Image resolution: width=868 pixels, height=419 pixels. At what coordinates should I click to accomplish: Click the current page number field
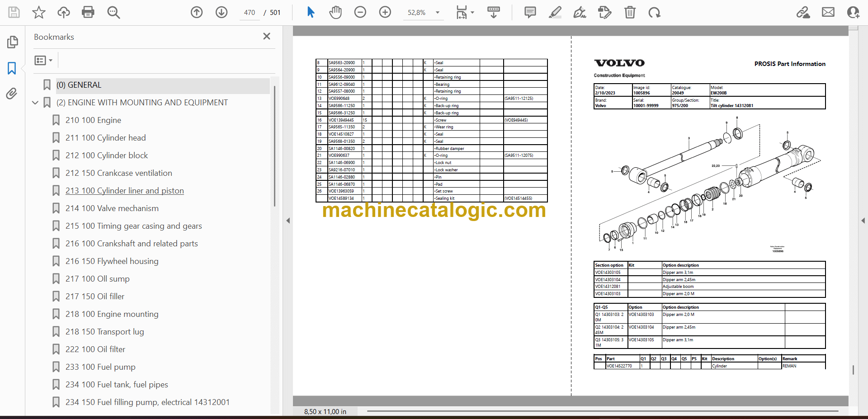tap(250, 13)
